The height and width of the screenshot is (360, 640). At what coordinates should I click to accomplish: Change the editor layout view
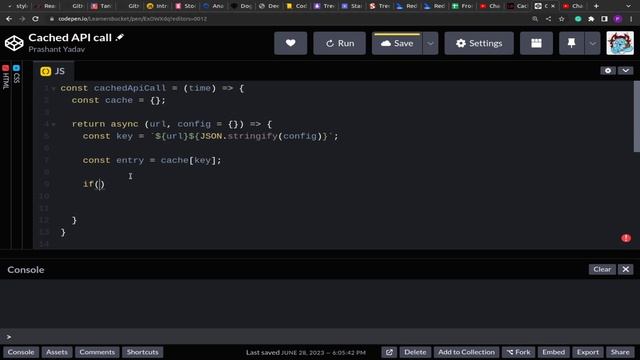536,43
